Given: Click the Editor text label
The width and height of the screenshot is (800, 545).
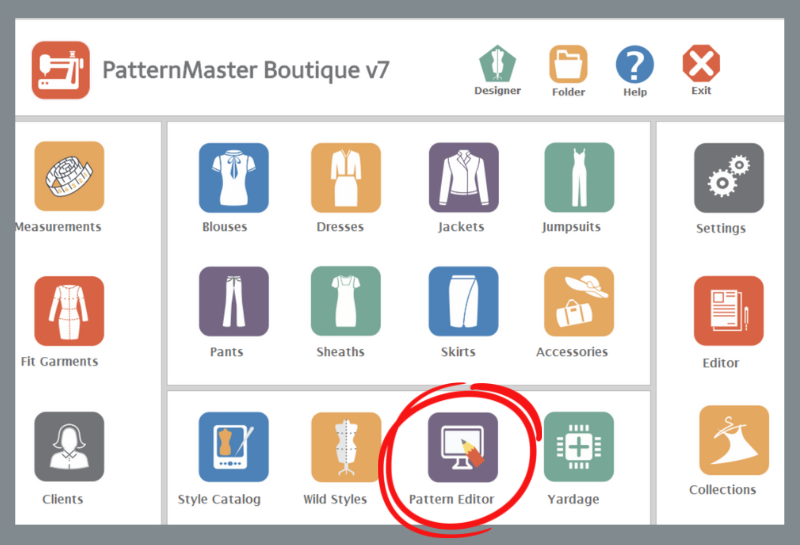Looking at the screenshot, I should (x=721, y=363).
